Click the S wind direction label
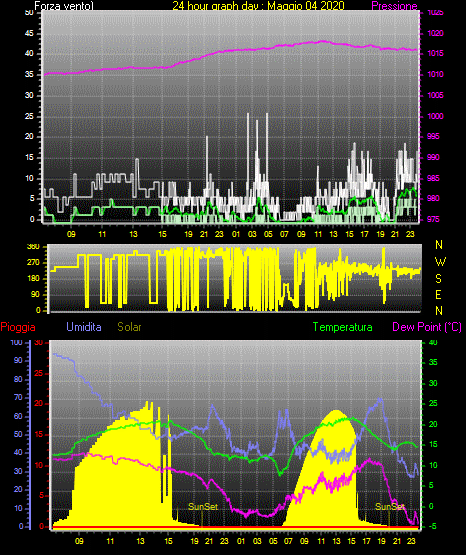Viewport: 466px width, 555px height. point(438,279)
